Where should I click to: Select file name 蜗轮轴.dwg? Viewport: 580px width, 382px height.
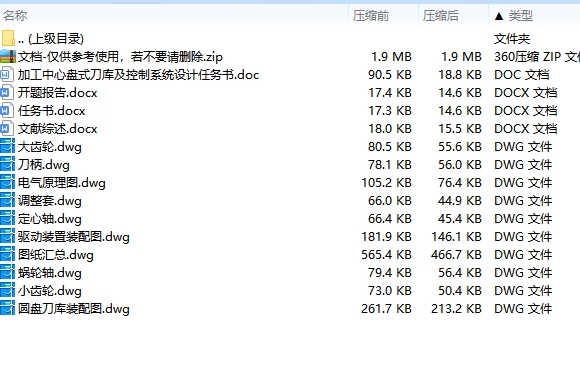50,273
